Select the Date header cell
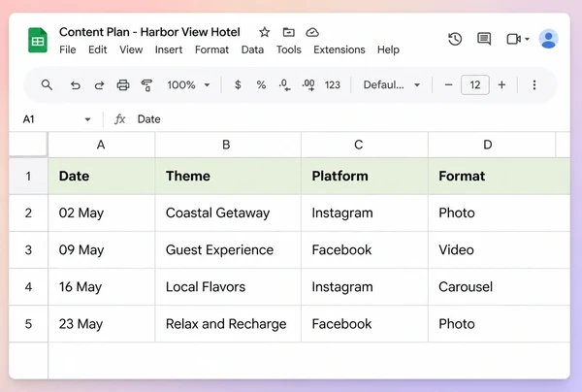The width and height of the screenshot is (582, 392). pyautogui.click(x=101, y=176)
